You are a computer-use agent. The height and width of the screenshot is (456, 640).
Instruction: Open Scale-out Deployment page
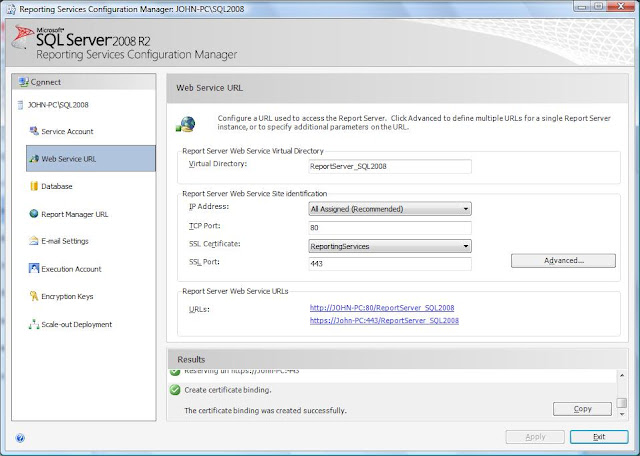click(76, 325)
